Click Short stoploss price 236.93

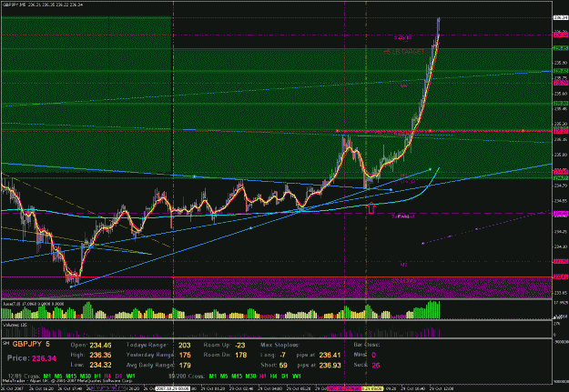pyautogui.click(x=330, y=365)
